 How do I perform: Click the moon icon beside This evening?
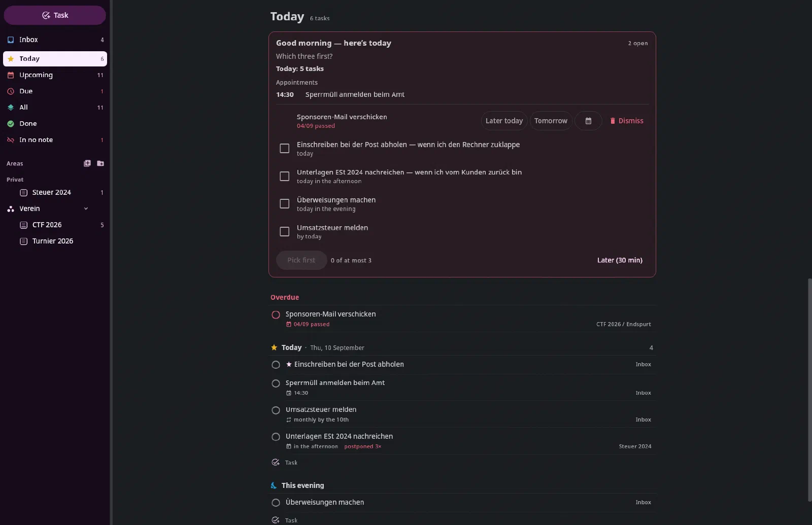[x=274, y=485]
